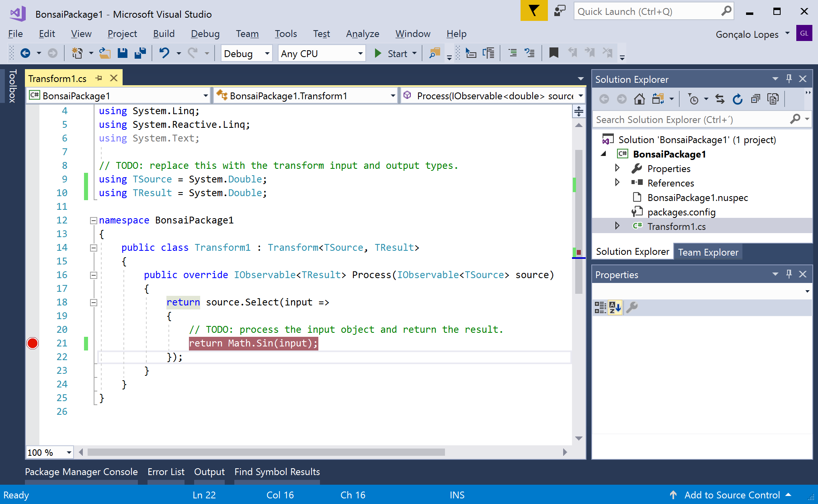Click Pending Changes Filter clock icon

[x=693, y=99]
